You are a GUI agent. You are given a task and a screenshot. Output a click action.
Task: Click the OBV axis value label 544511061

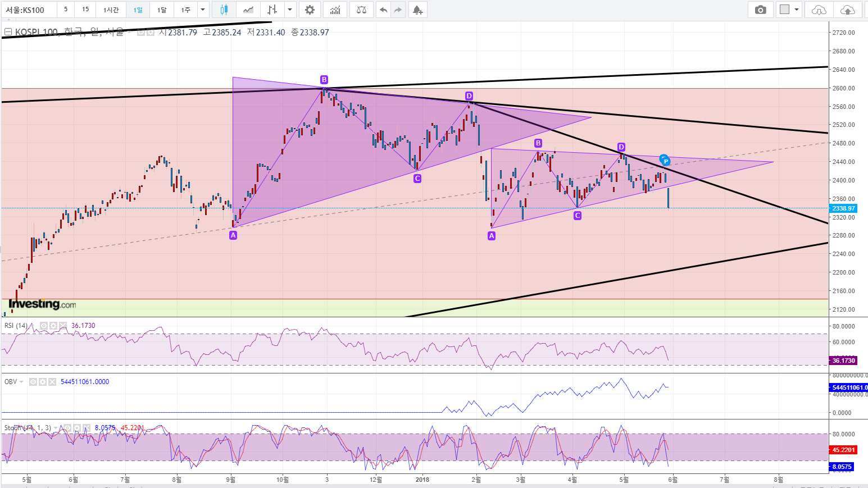[x=848, y=387]
